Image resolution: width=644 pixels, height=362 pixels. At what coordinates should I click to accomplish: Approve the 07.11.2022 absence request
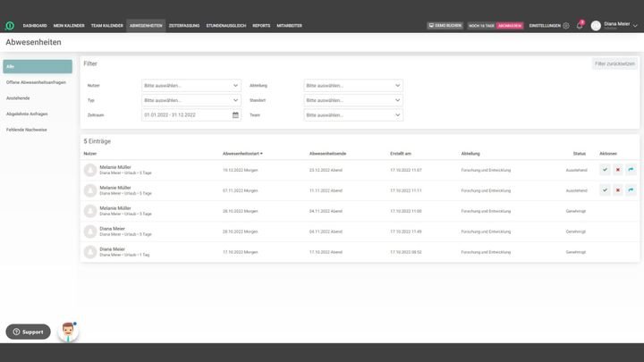606,189
